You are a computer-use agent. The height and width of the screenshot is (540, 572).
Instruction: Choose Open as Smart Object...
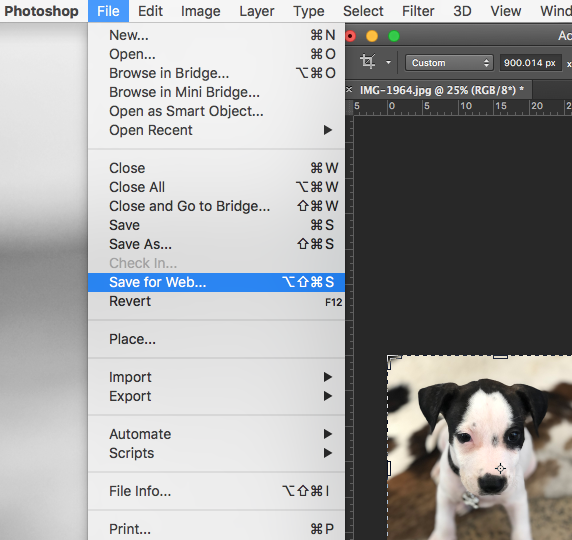216,111
